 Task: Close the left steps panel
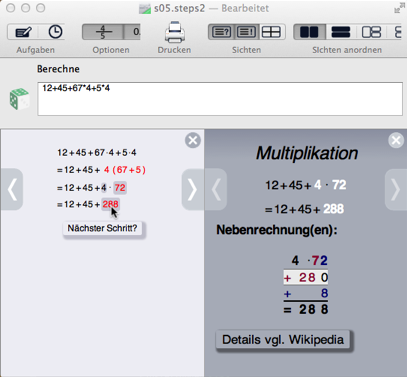193,140
